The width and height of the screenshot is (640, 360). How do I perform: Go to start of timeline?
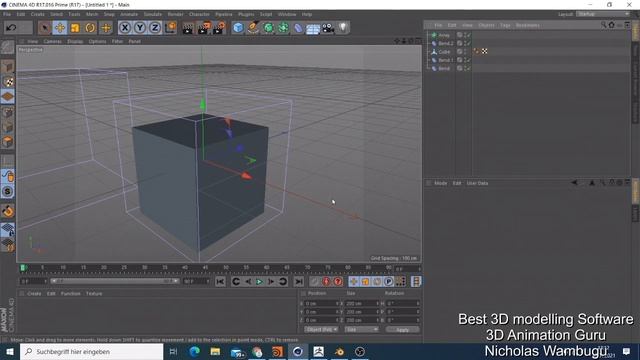220,282
